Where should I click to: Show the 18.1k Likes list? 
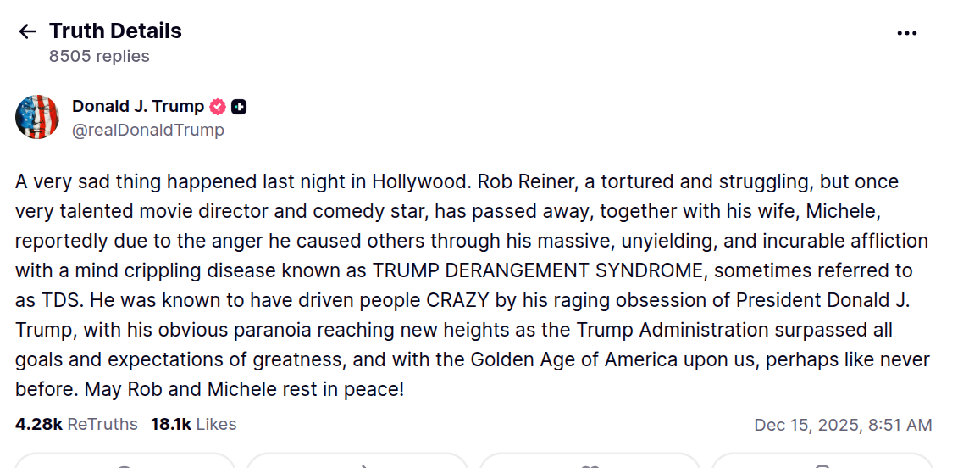click(193, 425)
